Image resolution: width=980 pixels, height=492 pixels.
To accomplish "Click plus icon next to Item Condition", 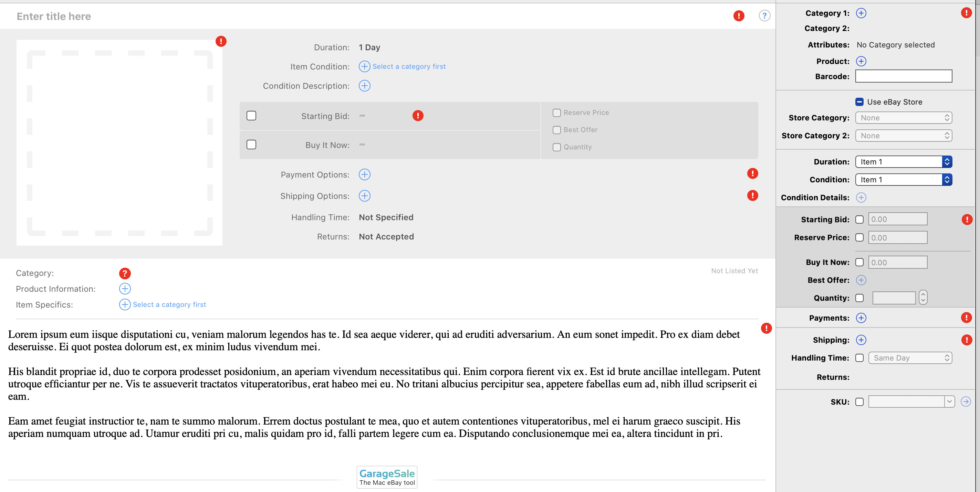I will [x=364, y=66].
